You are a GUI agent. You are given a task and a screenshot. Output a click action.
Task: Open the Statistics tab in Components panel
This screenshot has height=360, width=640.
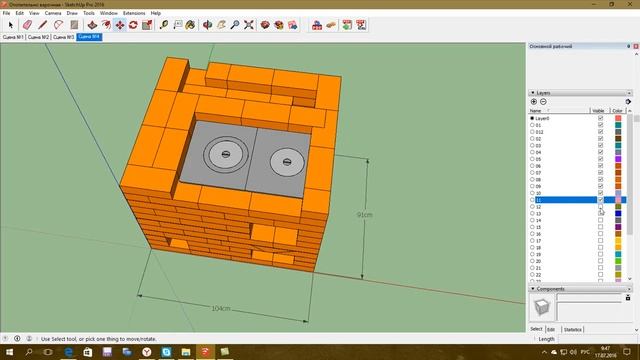573,329
